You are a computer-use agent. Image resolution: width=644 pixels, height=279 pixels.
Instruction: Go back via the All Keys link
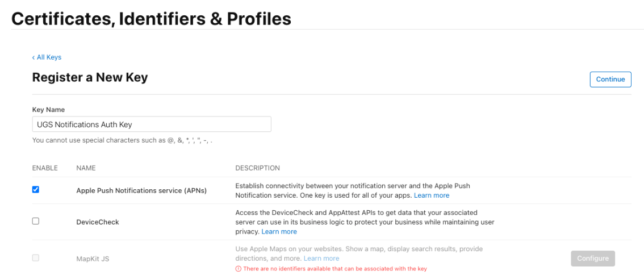click(47, 57)
